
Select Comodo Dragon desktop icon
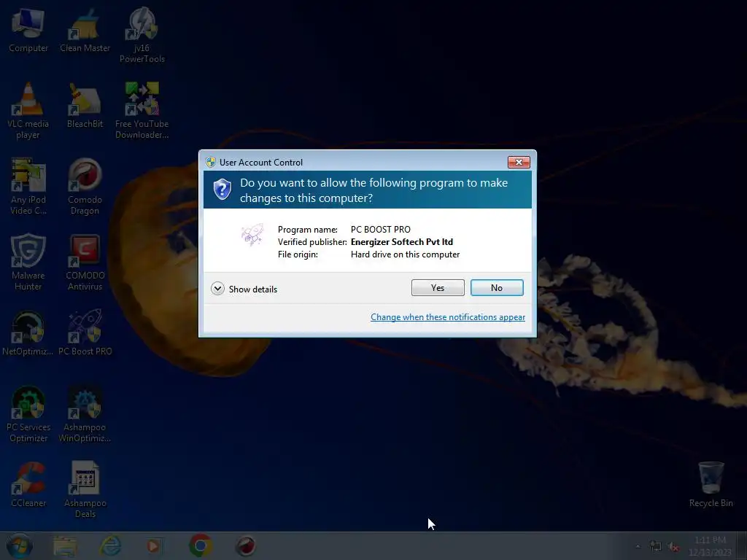pyautogui.click(x=85, y=187)
